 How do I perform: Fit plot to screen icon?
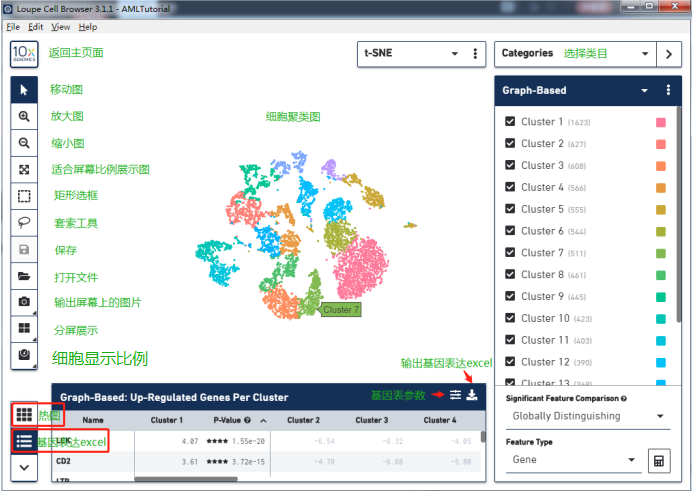tap(24, 169)
